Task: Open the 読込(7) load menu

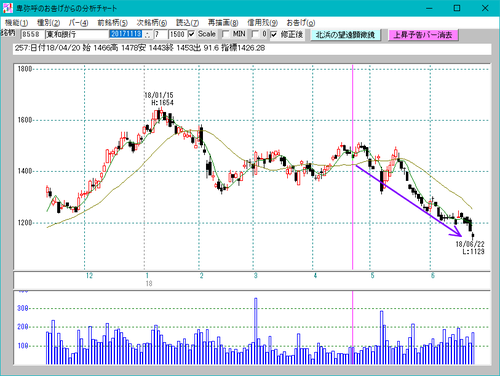Action: pyautogui.click(x=187, y=23)
